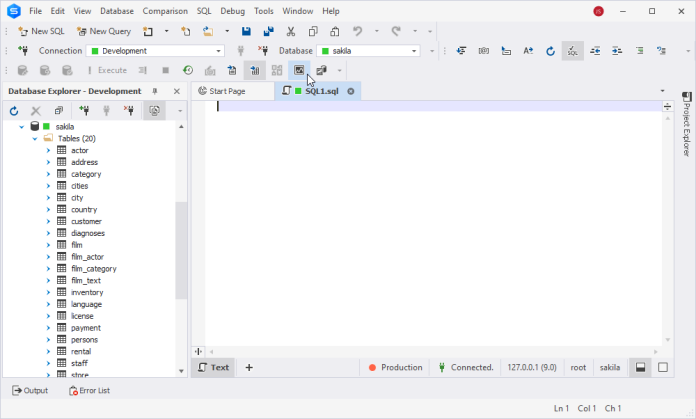The width and height of the screenshot is (696, 419).
Task: Click the Increase Indent icon
Action: tap(617, 51)
